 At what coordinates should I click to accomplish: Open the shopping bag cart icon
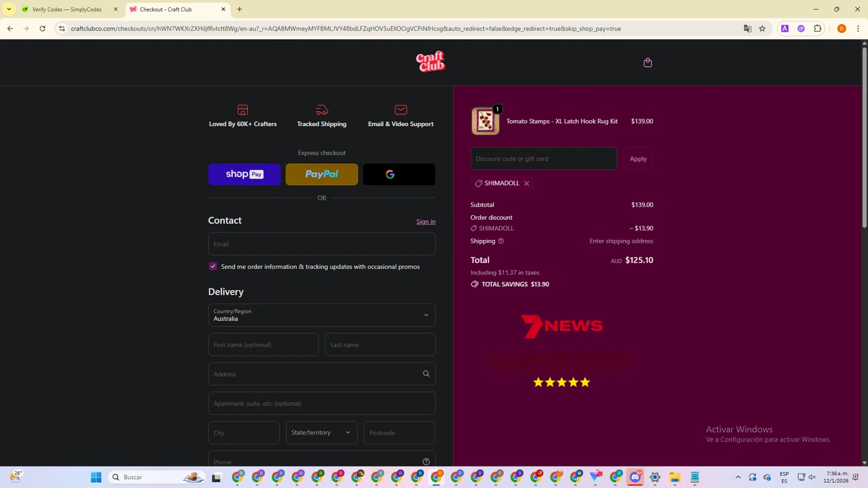(648, 62)
